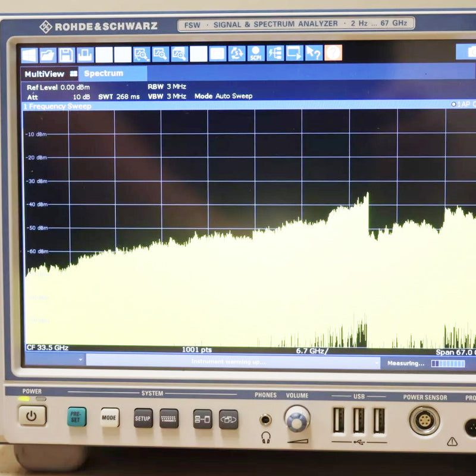476x476 pixels.
Task: Click the SWT 268 ms value
Action: pyautogui.click(x=119, y=97)
